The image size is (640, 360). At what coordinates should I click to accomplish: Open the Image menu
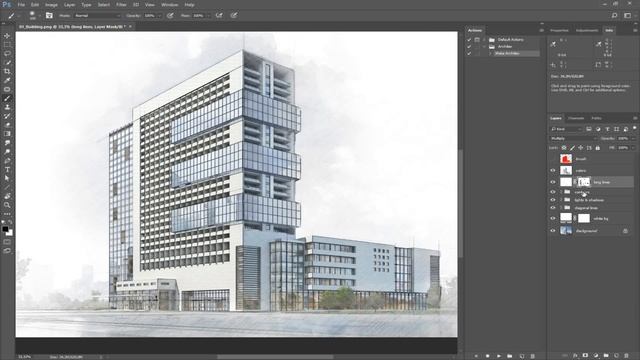point(51,5)
